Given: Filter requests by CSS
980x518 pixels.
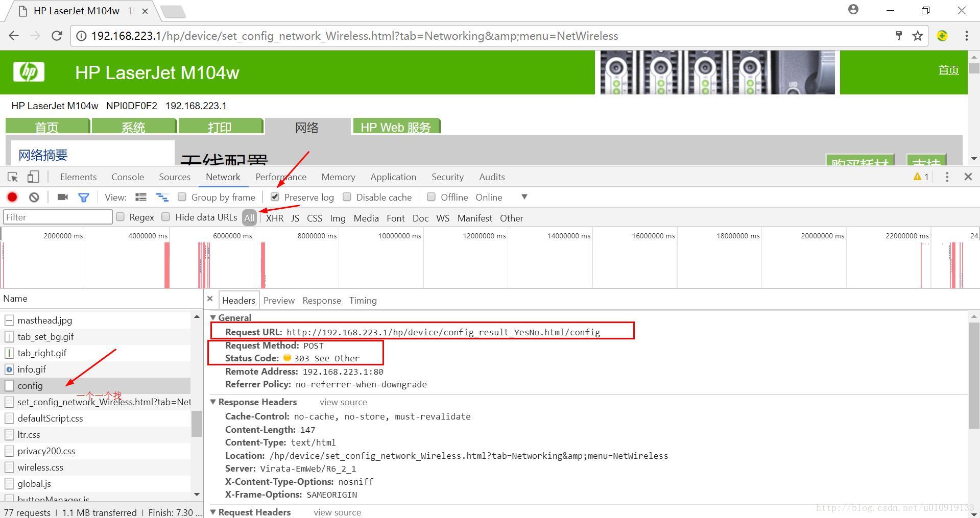Looking at the screenshot, I should tap(315, 218).
